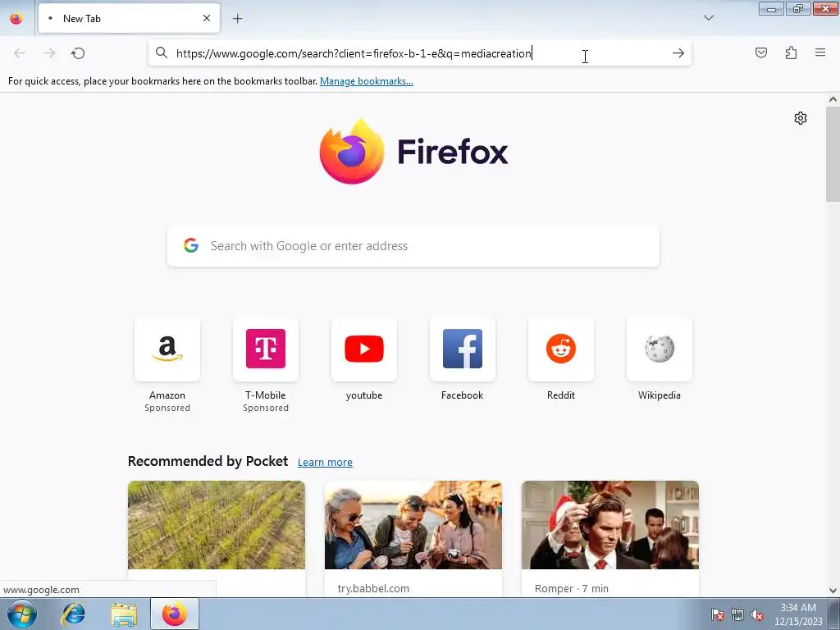
Task: Click the New Tab tab label
Action: point(82,19)
